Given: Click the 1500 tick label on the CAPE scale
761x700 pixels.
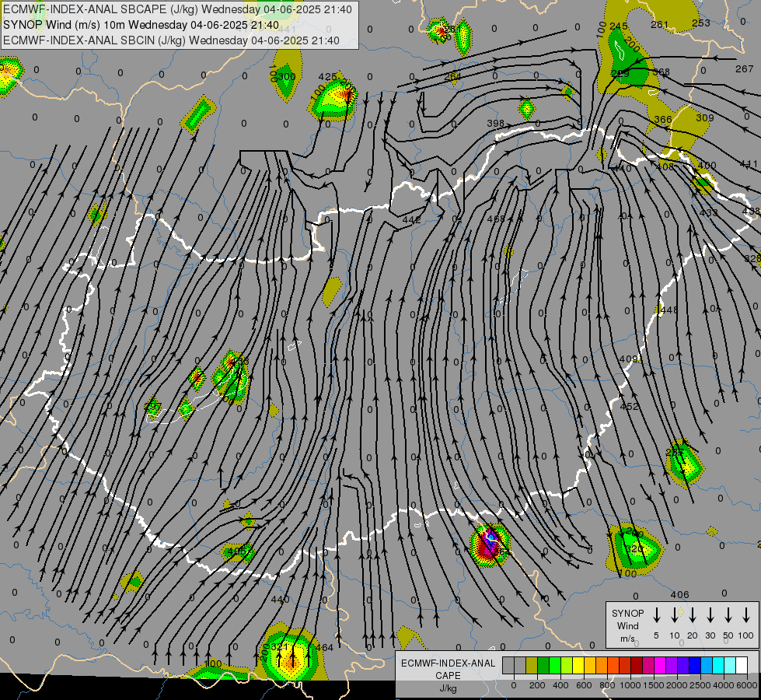Looking at the screenshot, I should point(654,685).
